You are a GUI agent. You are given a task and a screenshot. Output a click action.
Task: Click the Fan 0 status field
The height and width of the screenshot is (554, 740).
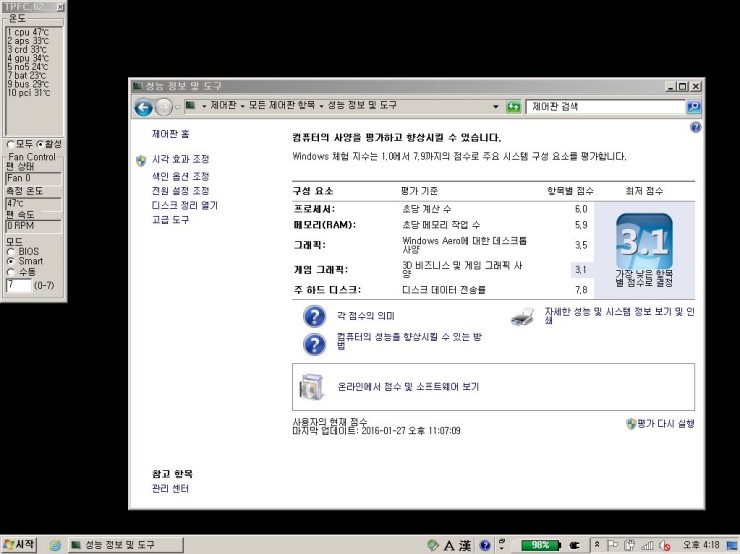[34, 178]
